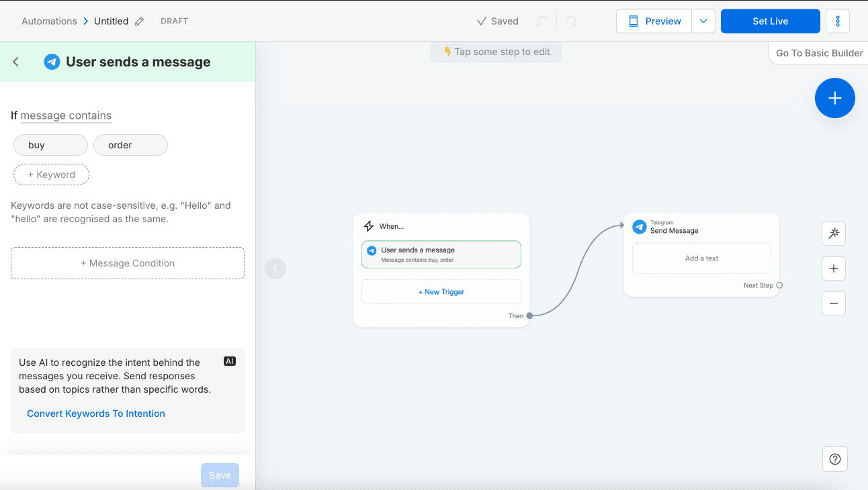This screenshot has width=868, height=490.
Task: Click Telegram icon in Send Message node
Action: click(640, 227)
